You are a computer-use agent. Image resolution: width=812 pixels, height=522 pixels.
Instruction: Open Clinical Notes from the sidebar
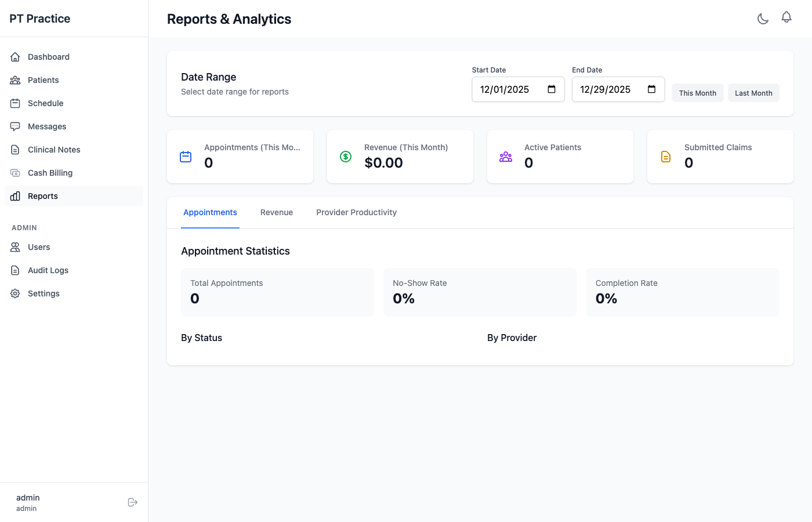point(53,149)
